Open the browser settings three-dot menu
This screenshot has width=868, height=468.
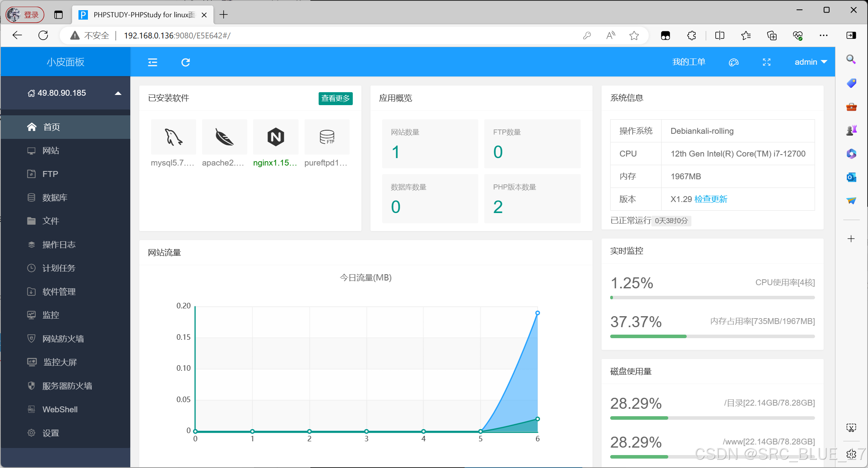click(x=823, y=35)
